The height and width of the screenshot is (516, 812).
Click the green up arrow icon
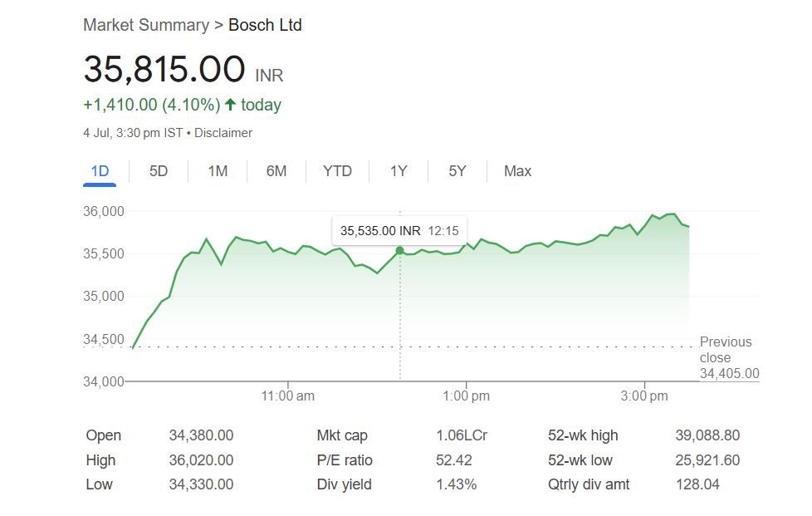[231, 105]
